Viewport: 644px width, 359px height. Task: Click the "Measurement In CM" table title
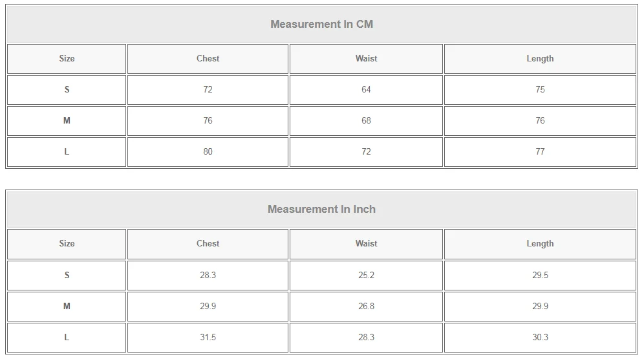321,25
